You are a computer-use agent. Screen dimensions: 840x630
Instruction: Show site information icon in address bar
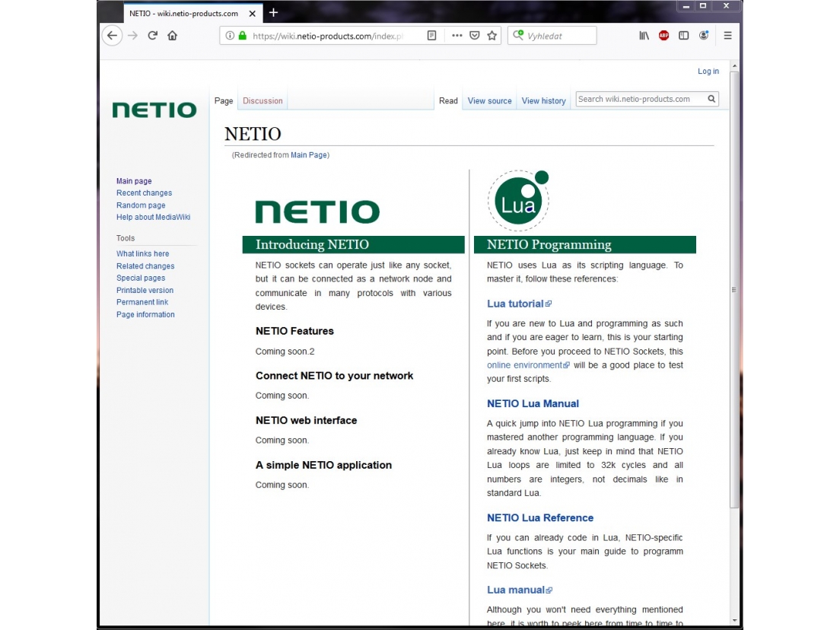pos(230,36)
